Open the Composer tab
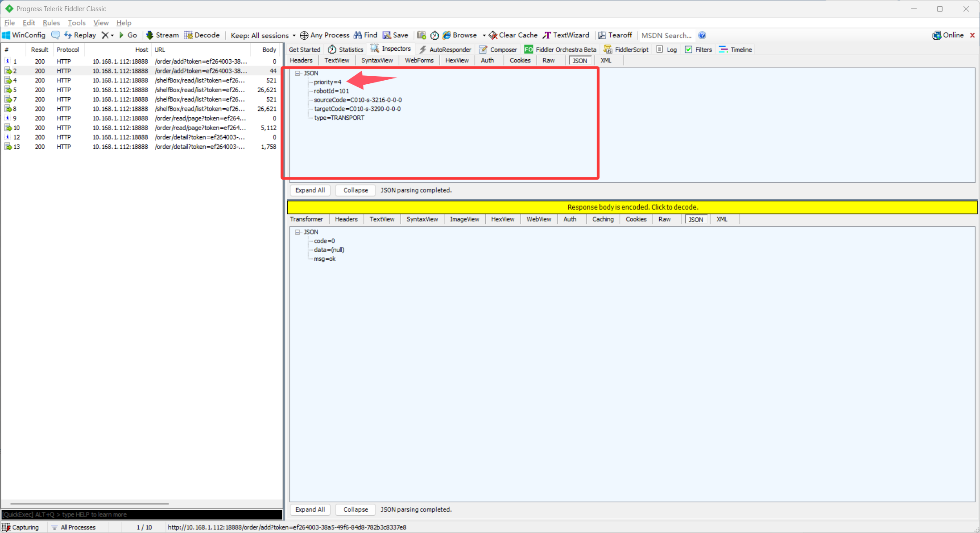Viewport: 980px width, 533px height. pos(498,49)
